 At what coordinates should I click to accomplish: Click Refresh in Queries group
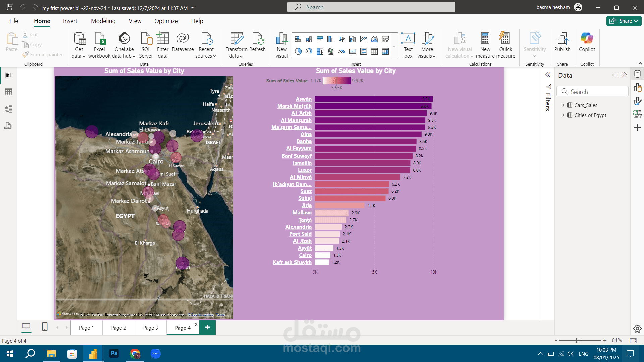[x=257, y=42]
